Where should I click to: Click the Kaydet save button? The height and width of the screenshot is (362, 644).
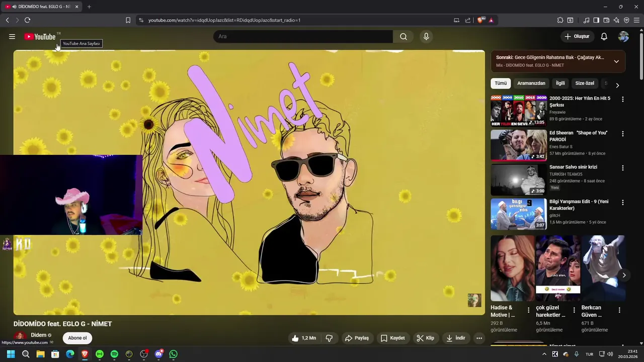392,338
